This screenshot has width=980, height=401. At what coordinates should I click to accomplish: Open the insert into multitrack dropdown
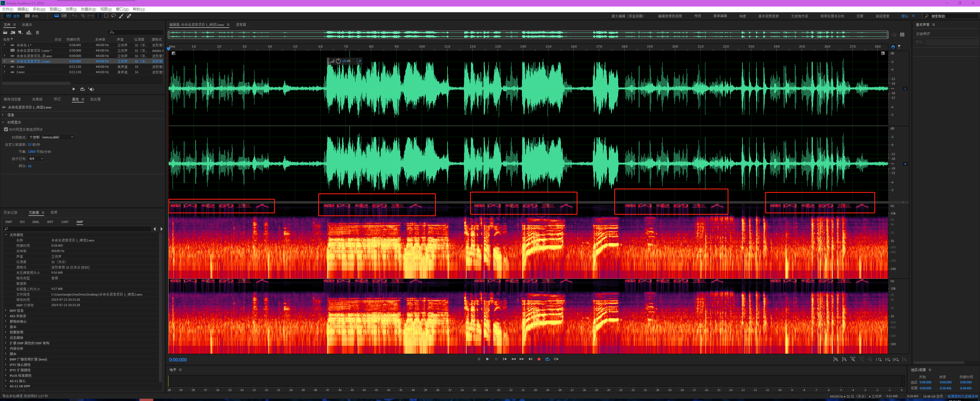(x=29, y=32)
